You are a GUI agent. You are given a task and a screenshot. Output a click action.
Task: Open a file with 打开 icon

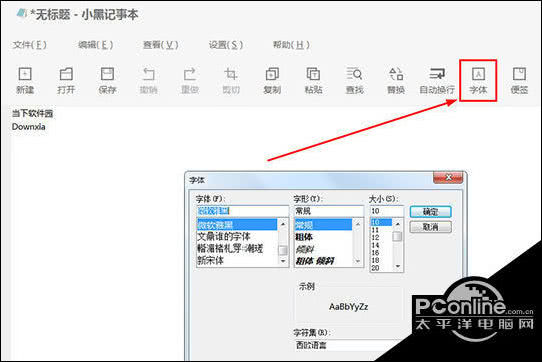click(x=66, y=80)
